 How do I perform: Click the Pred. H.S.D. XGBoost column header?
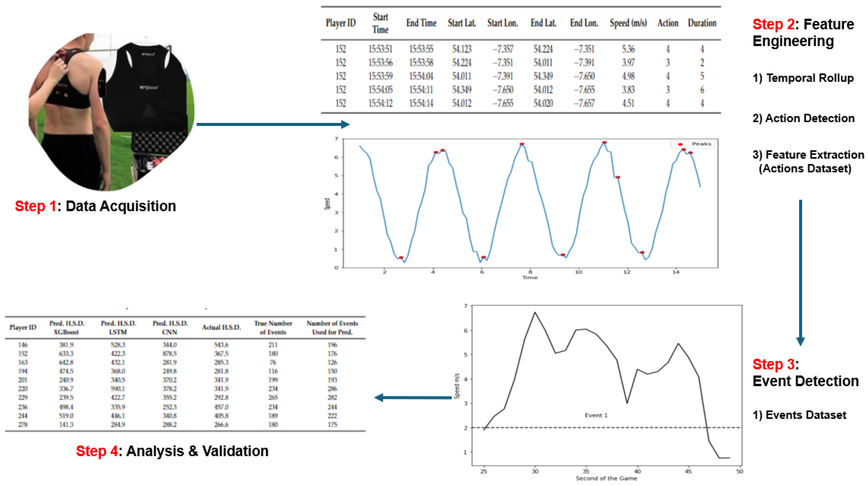(x=66, y=328)
